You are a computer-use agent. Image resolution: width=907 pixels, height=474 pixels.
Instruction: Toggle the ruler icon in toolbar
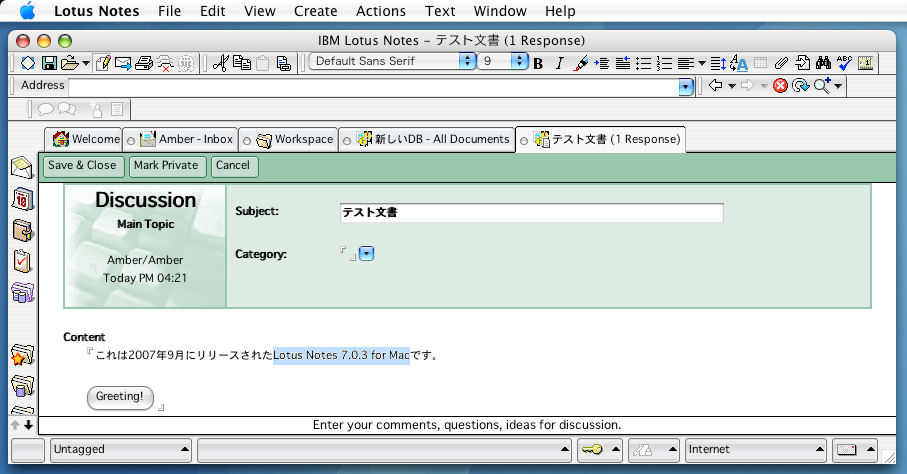click(866, 63)
